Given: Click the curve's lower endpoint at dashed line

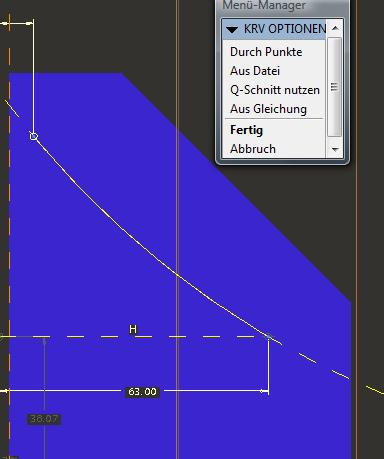Looking at the screenshot, I should pos(268,336).
